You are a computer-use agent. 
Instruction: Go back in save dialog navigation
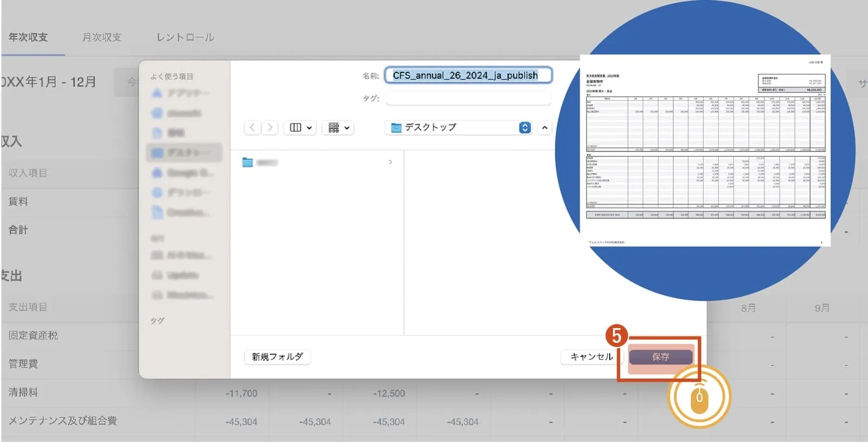pos(252,128)
